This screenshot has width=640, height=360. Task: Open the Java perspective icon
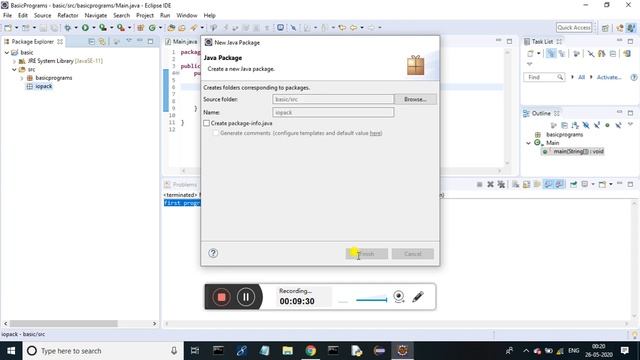coord(631,27)
